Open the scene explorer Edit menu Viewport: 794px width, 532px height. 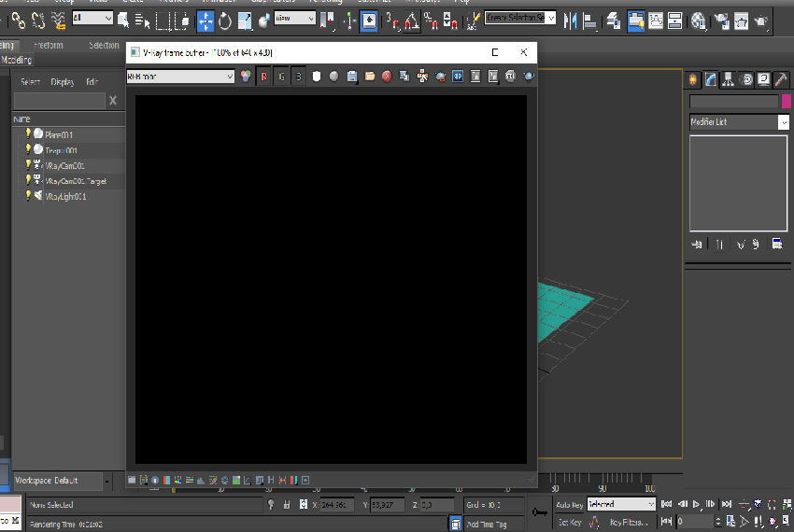[92, 81]
